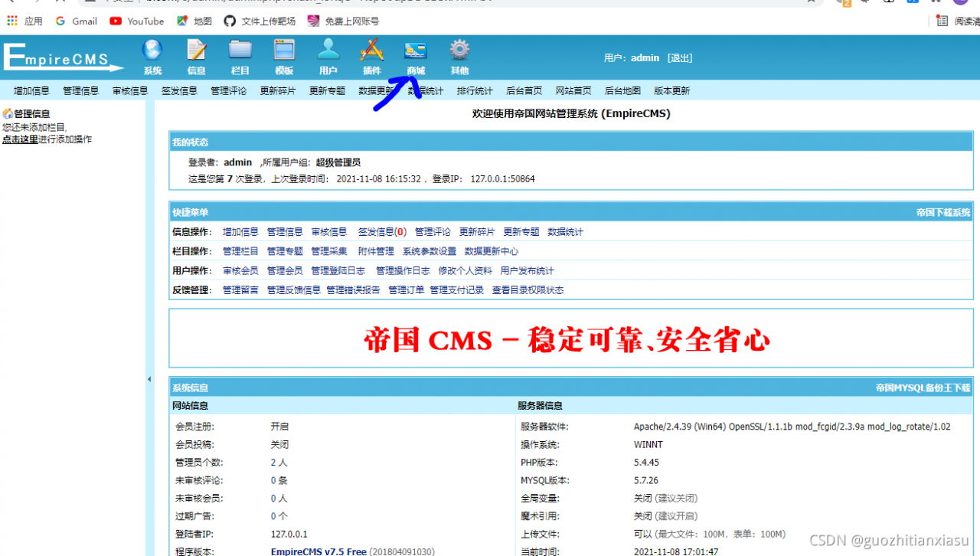Select 审核信息 in the submenu bar
This screenshot has width=980, height=556.
[x=130, y=90]
